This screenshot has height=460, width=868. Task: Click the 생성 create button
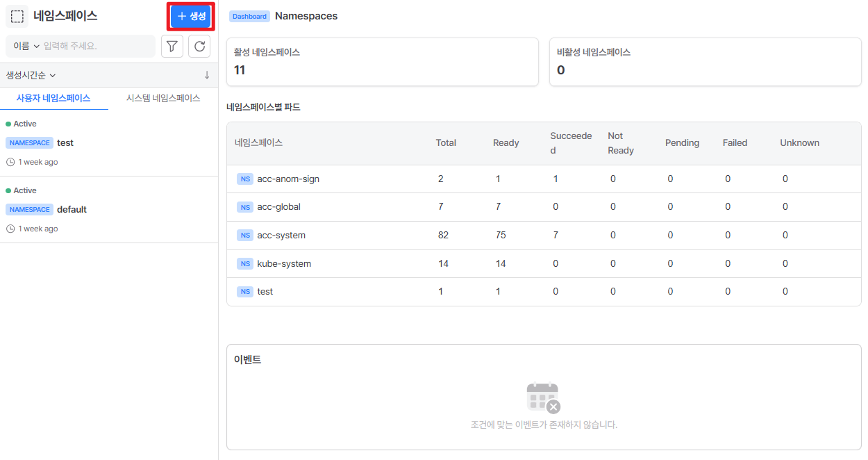[x=191, y=16]
